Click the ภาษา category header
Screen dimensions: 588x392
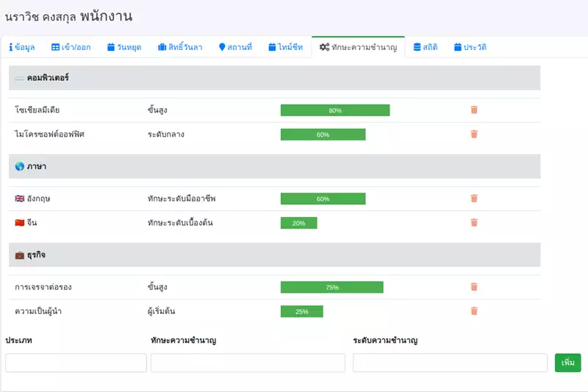tap(274, 166)
